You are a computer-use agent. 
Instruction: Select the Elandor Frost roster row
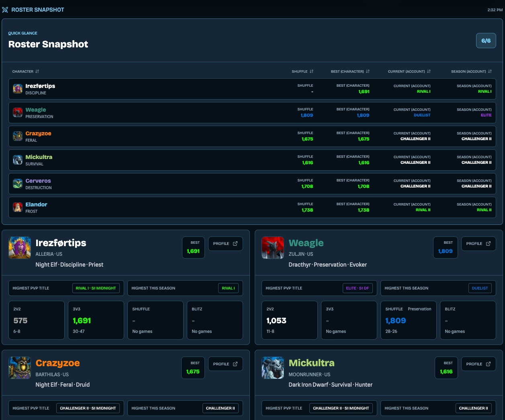click(x=252, y=208)
